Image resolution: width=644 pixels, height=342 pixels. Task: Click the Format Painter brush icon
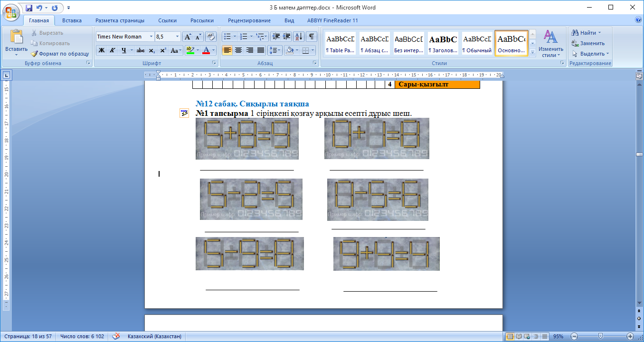pyautogui.click(x=34, y=54)
